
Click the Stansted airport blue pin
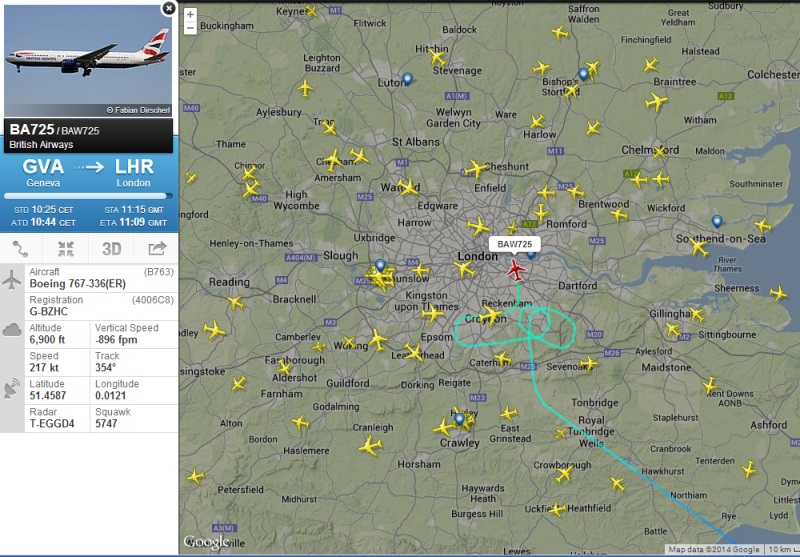[583, 74]
